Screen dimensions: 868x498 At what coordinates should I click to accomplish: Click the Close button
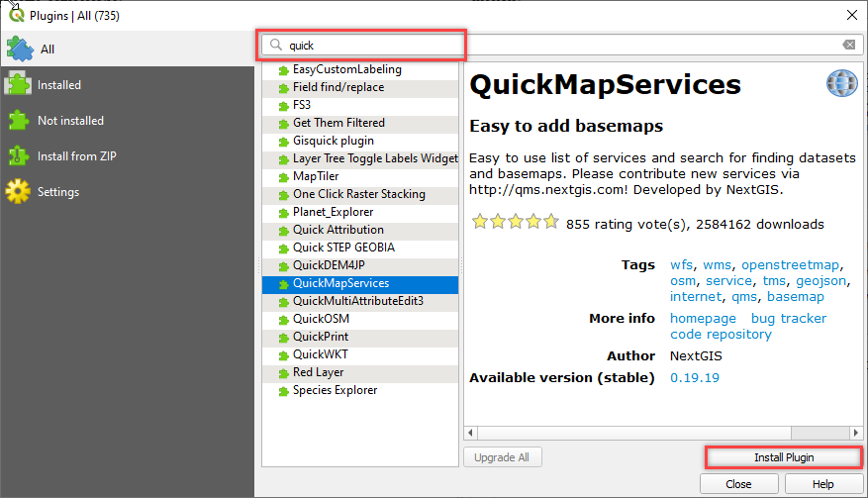(737, 484)
